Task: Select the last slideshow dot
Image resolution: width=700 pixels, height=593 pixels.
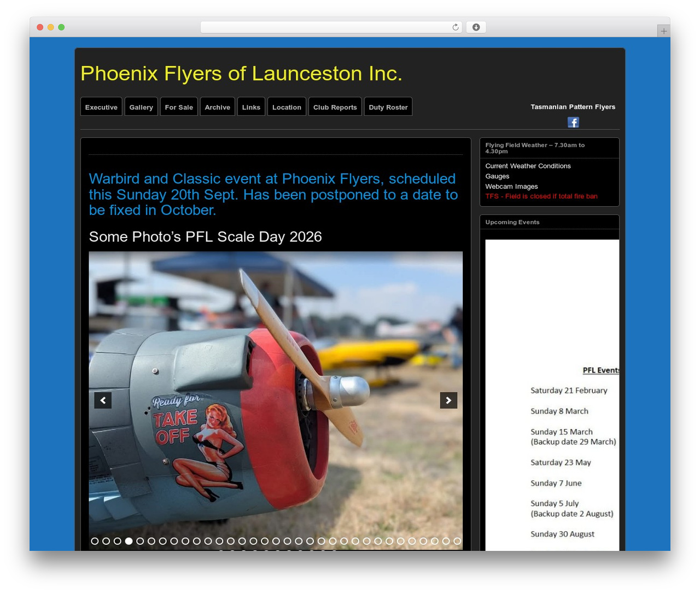Action: pyautogui.click(x=457, y=541)
